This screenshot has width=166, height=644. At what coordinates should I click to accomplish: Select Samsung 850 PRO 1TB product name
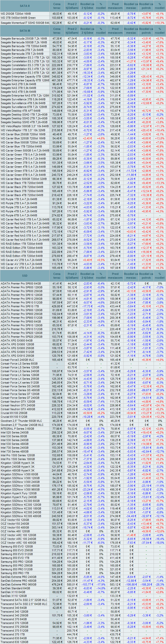click(15, 573)
